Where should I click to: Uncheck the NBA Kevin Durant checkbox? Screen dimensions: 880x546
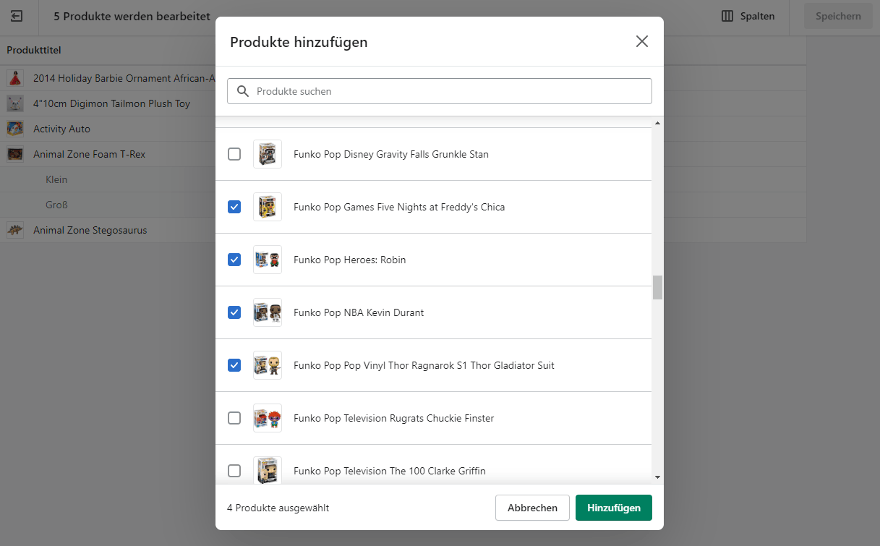(x=234, y=312)
